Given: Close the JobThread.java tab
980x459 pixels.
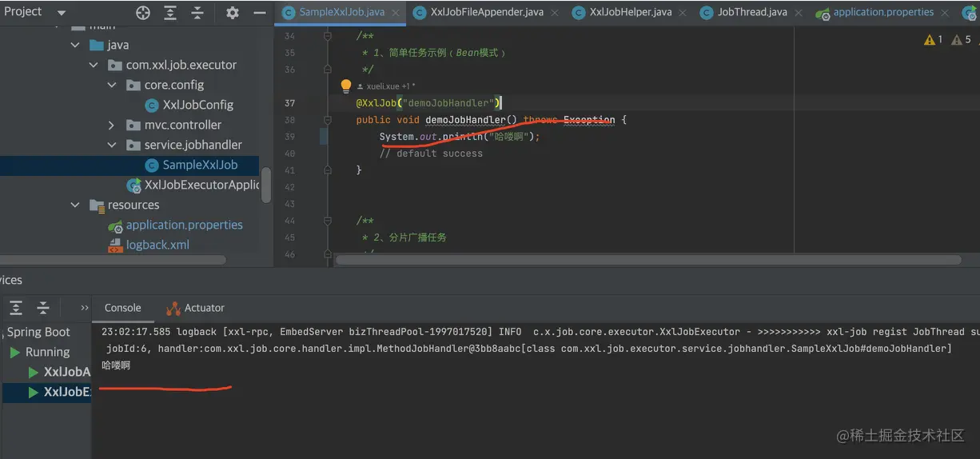Looking at the screenshot, I should point(799,14).
